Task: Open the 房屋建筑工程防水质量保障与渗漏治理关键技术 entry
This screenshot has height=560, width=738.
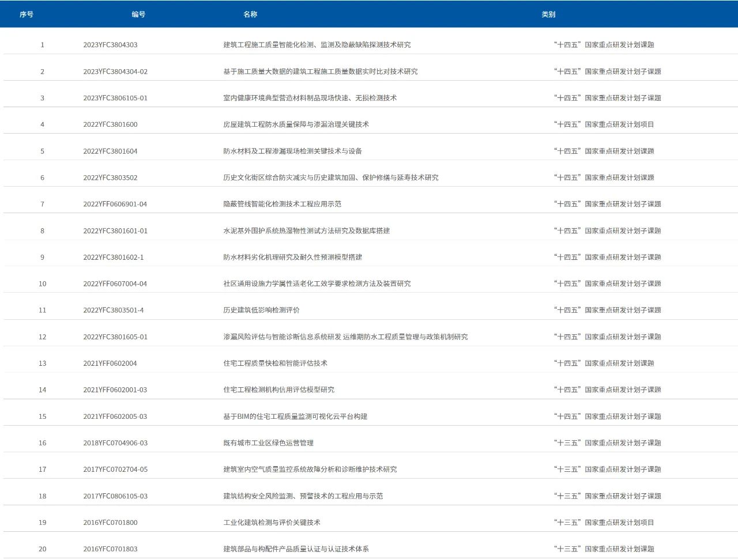Action: point(296,124)
